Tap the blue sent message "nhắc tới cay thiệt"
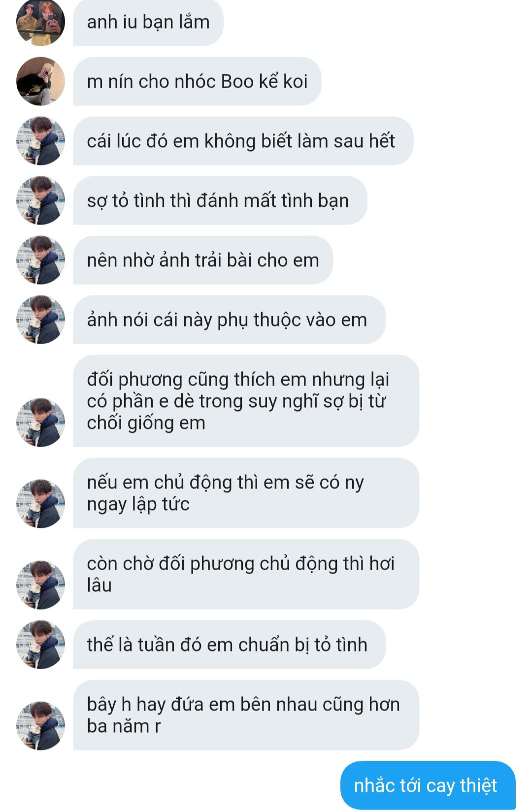 428,785
